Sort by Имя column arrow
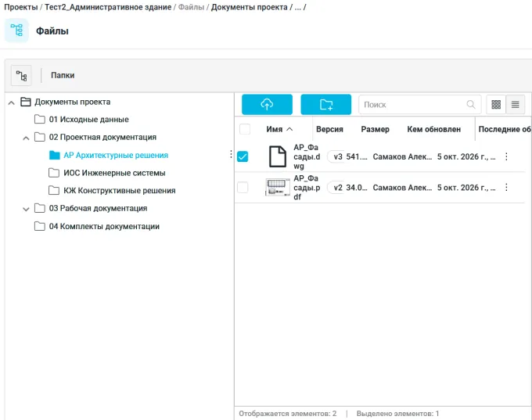This screenshot has height=420, width=532. click(289, 129)
